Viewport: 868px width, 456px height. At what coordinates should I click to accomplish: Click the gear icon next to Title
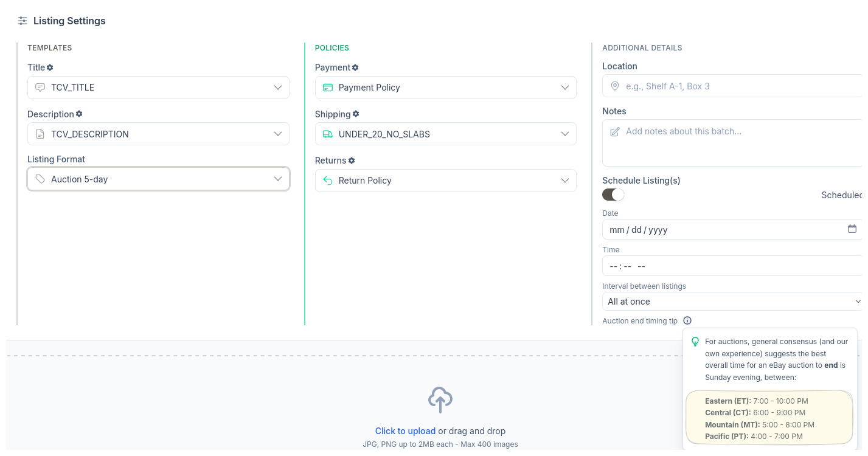[50, 67]
